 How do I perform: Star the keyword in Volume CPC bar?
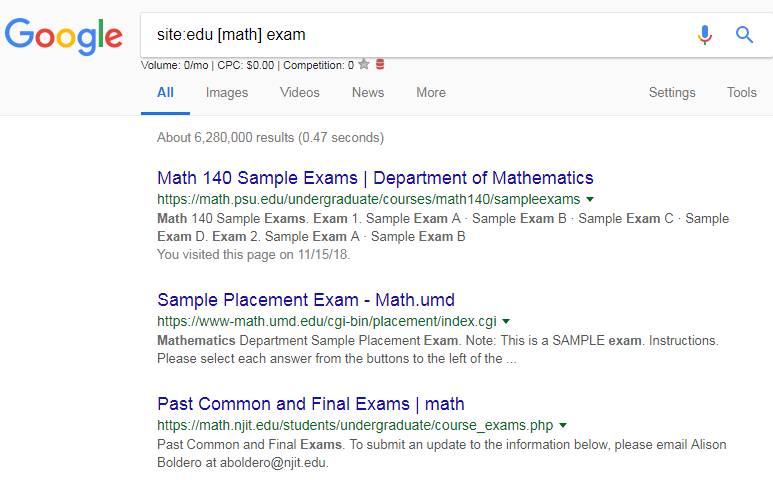pyautogui.click(x=364, y=64)
